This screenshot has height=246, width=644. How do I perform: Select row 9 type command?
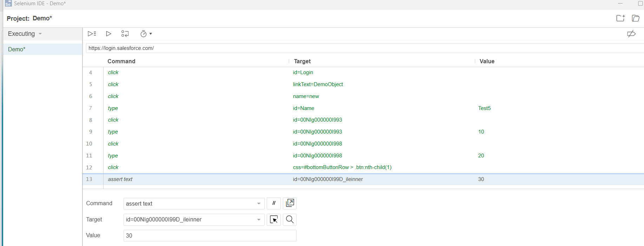pos(363,132)
